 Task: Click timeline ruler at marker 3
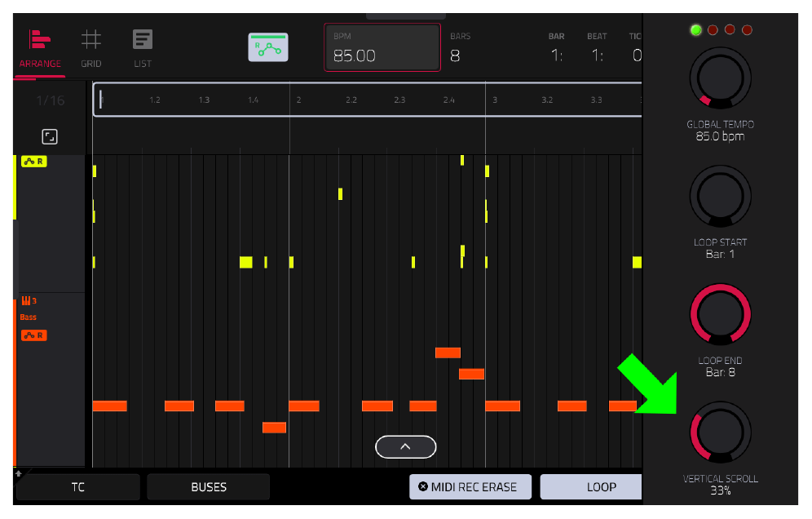[495, 100]
